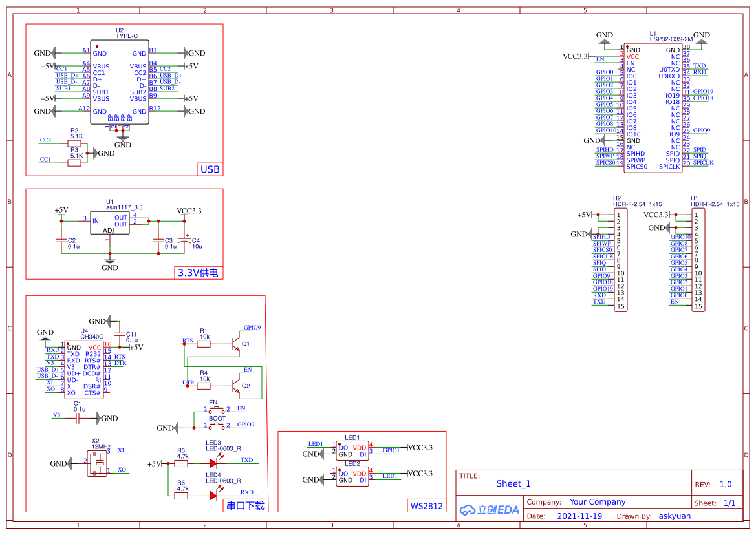The width and height of the screenshot is (756, 535).
Task: Select the EN push-button switch symbol
Action: tap(217, 410)
